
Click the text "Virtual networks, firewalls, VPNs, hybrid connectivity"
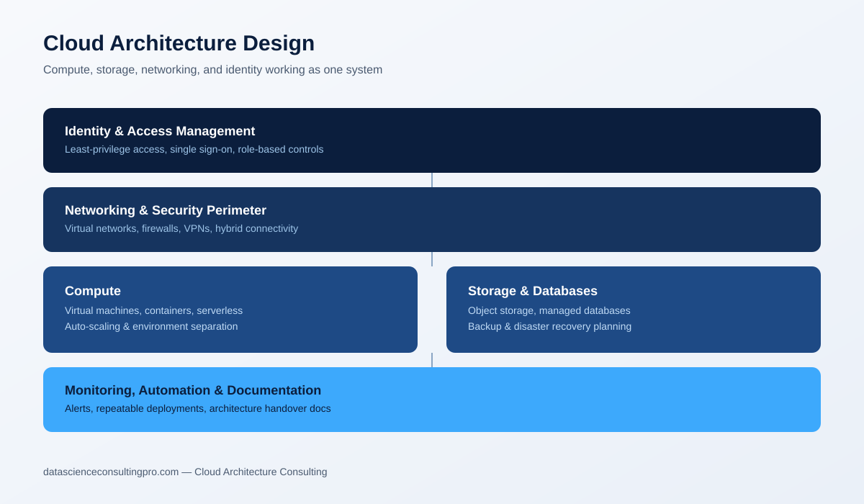click(181, 228)
